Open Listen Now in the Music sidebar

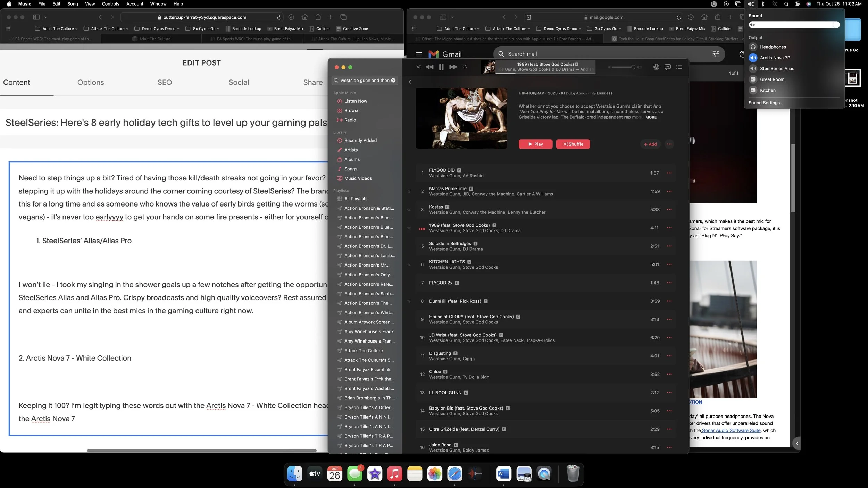point(356,101)
